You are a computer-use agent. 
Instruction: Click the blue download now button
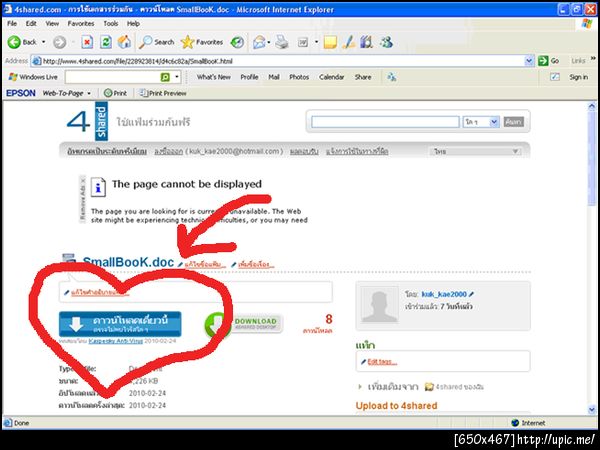(x=120, y=324)
